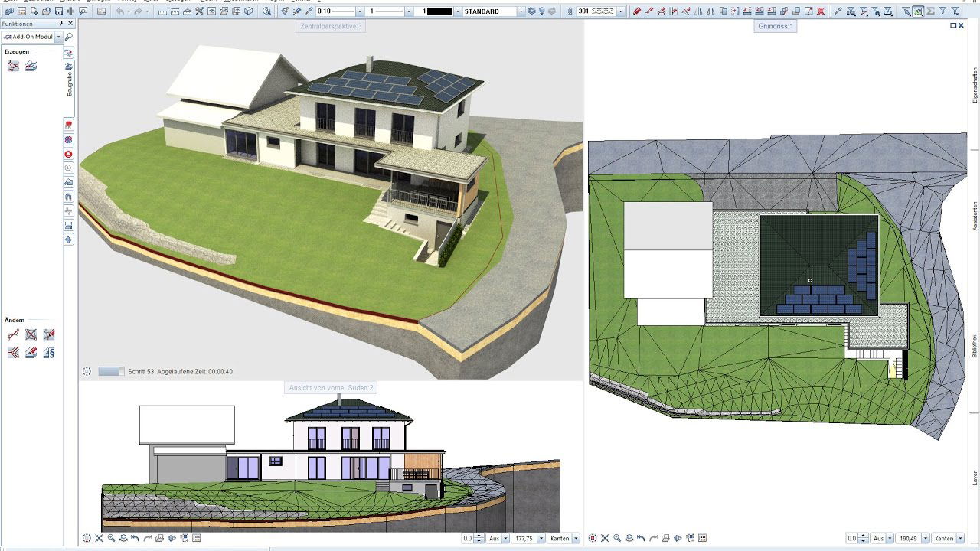The height and width of the screenshot is (551, 980).
Task: Click the magnifier icon beside the 3D box
Action: tap(266, 11)
